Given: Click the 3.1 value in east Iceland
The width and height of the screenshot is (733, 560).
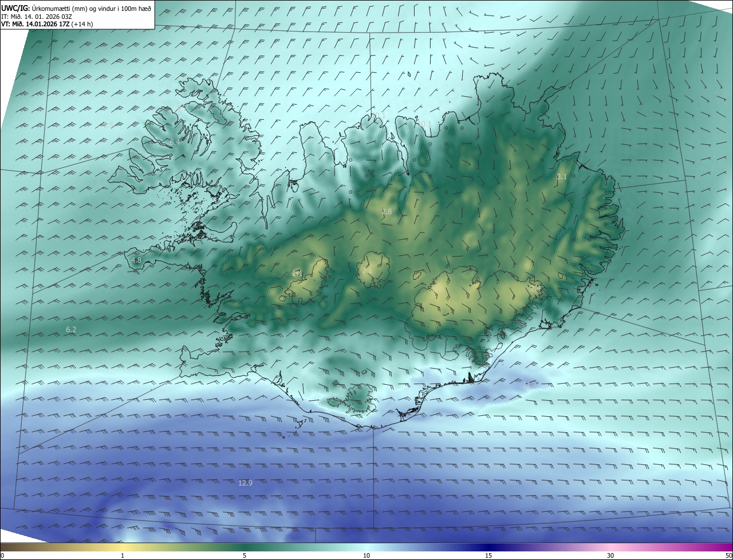Looking at the screenshot, I should tap(562, 177).
